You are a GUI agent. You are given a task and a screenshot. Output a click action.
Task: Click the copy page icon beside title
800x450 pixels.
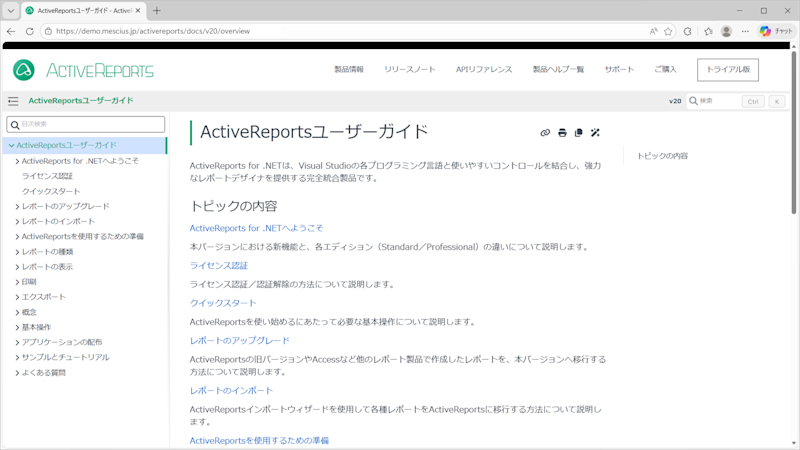point(579,133)
